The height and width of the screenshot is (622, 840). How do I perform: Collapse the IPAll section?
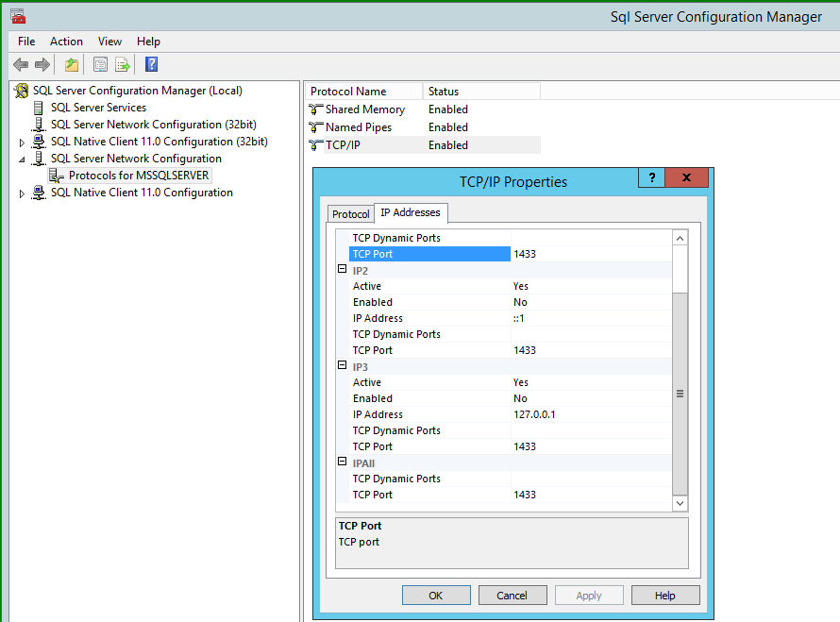coord(341,462)
